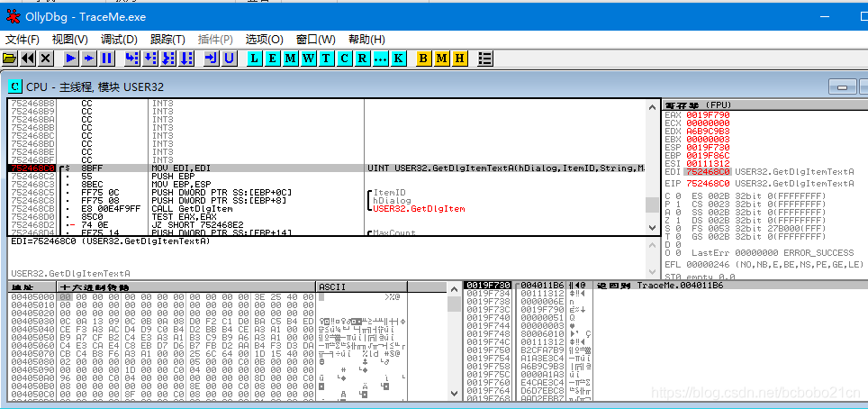The width and height of the screenshot is (868, 409).
Task: Open the call stack (K) icon
Action: [x=398, y=59]
